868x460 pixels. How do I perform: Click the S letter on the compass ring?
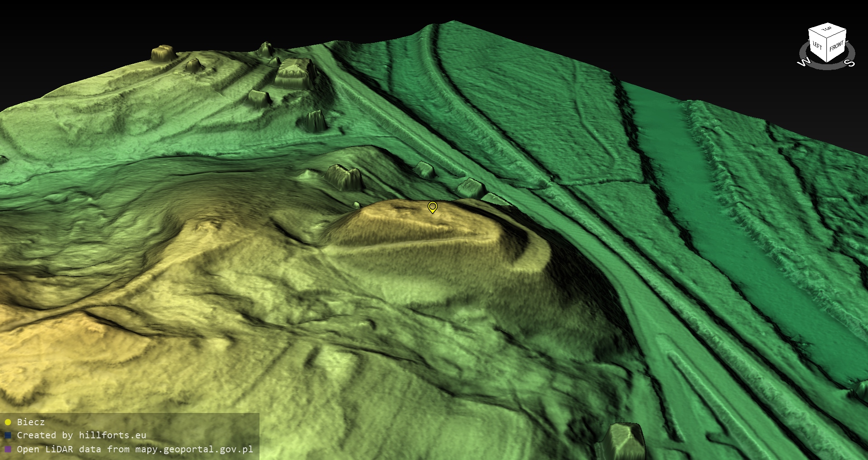pyautogui.click(x=850, y=62)
